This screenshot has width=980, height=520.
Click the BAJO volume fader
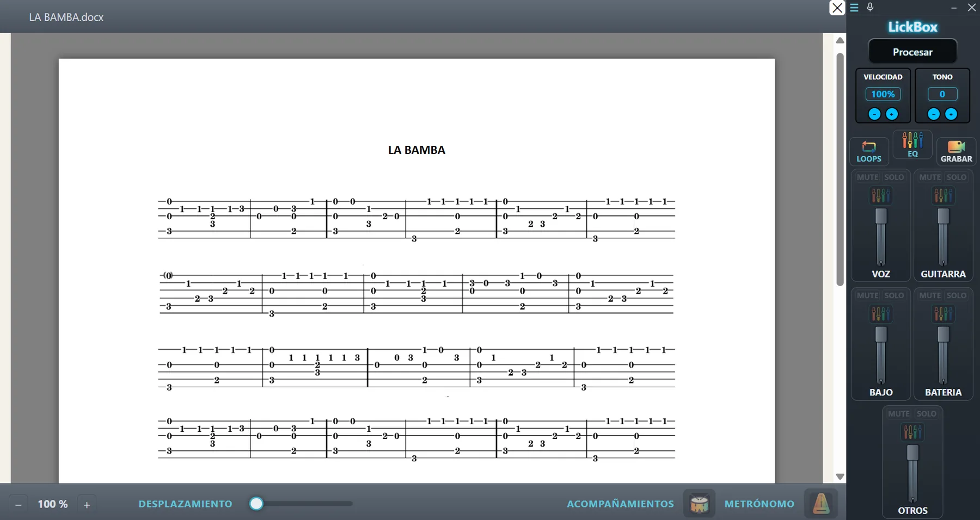[x=881, y=335]
